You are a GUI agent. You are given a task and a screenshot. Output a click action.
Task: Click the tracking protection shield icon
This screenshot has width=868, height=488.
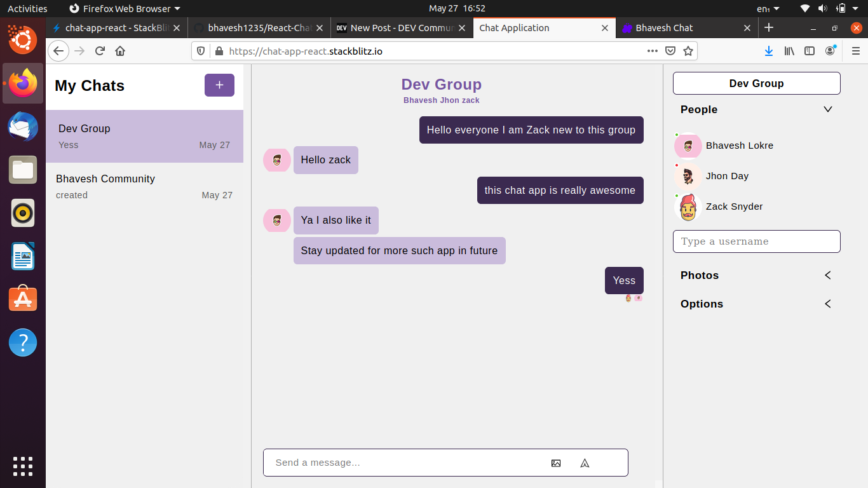[201, 51]
